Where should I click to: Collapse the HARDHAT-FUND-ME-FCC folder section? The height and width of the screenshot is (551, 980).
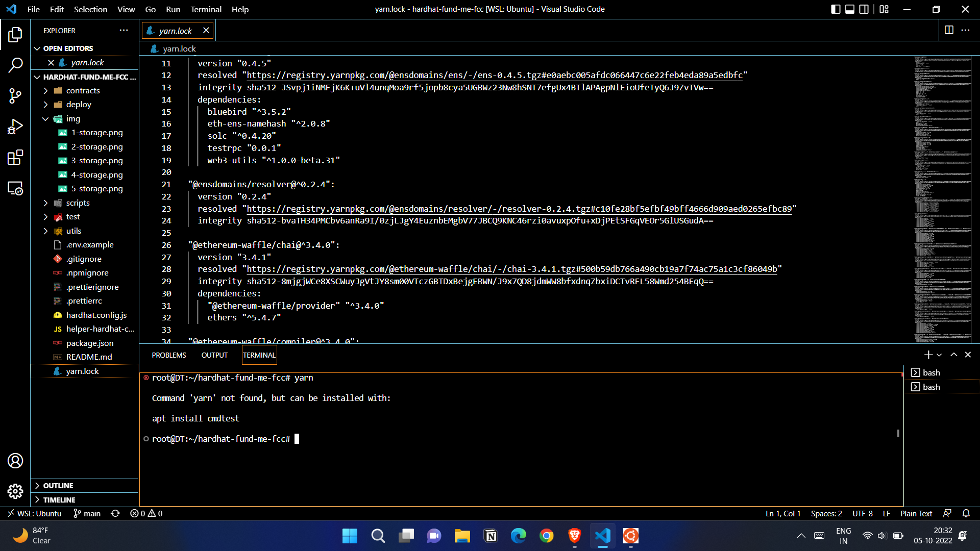point(84,77)
